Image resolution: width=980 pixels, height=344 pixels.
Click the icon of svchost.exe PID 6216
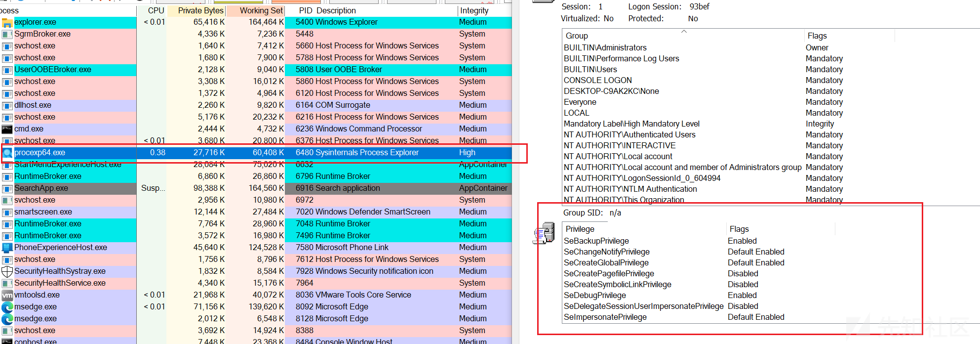point(7,118)
